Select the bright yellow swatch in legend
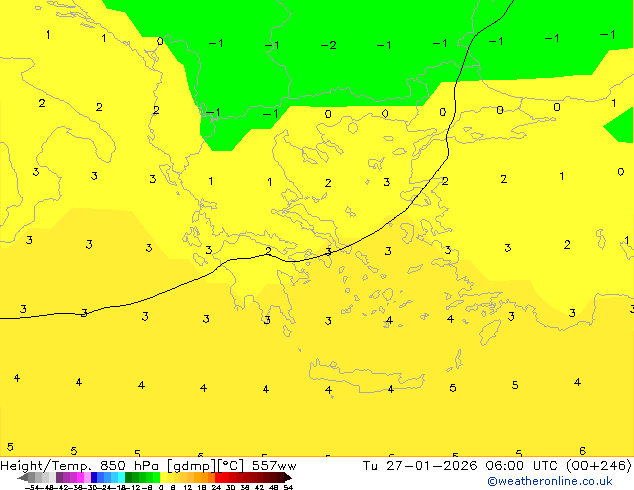This screenshot has height=490, width=634. (x=163, y=477)
